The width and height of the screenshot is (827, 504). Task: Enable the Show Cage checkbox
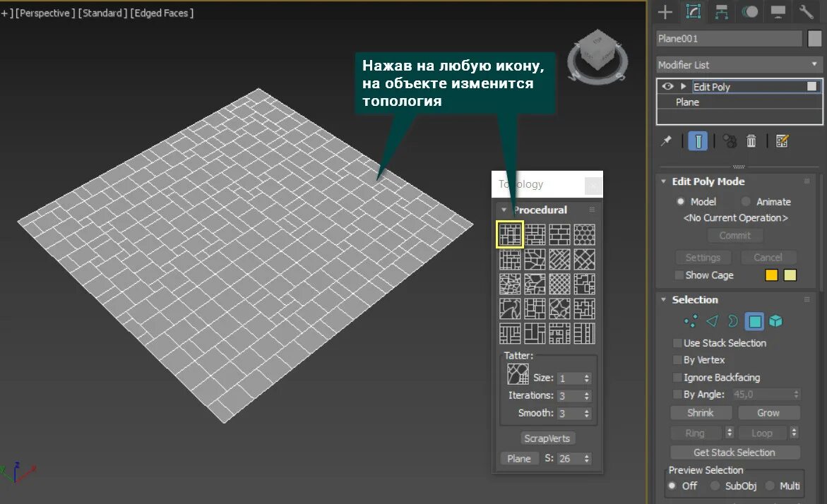click(679, 275)
